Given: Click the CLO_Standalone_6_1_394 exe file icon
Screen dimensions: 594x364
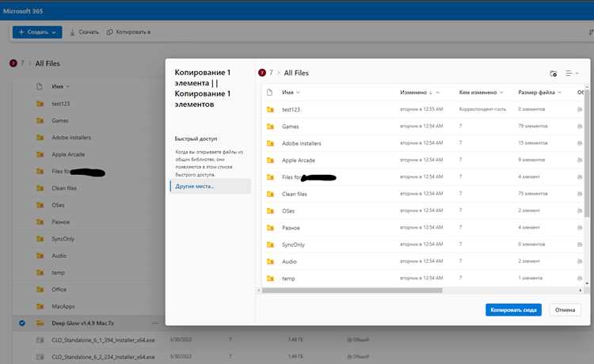Looking at the screenshot, I should 40,340.
